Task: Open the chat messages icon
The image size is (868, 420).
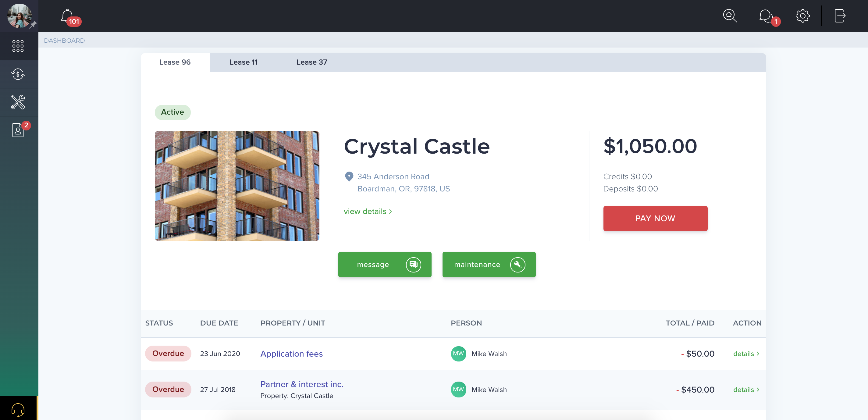Action: [766, 16]
